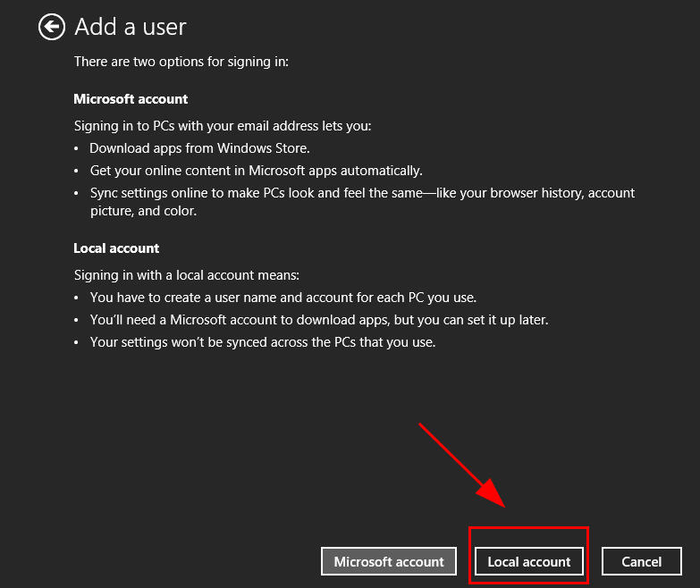This screenshot has height=588, width=700.
Task: Click 'You'll need a Microsoft account to download' bullet
Action: (319, 320)
